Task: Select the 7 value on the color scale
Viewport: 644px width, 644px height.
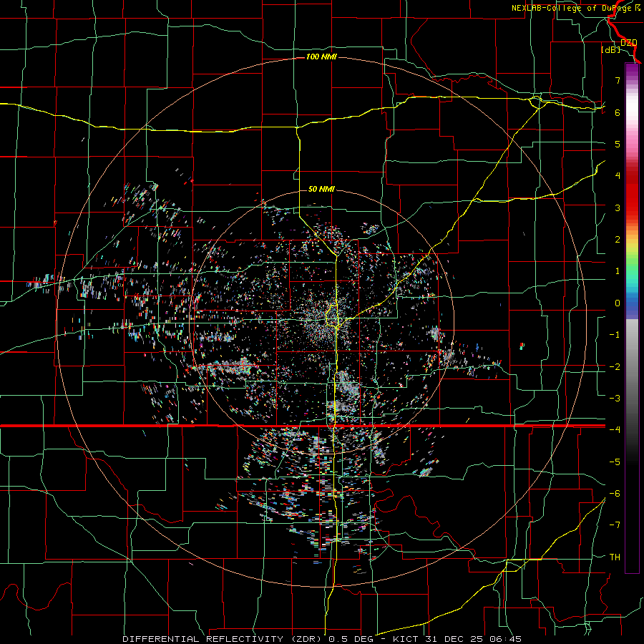Action: pyautogui.click(x=618, y=80)
